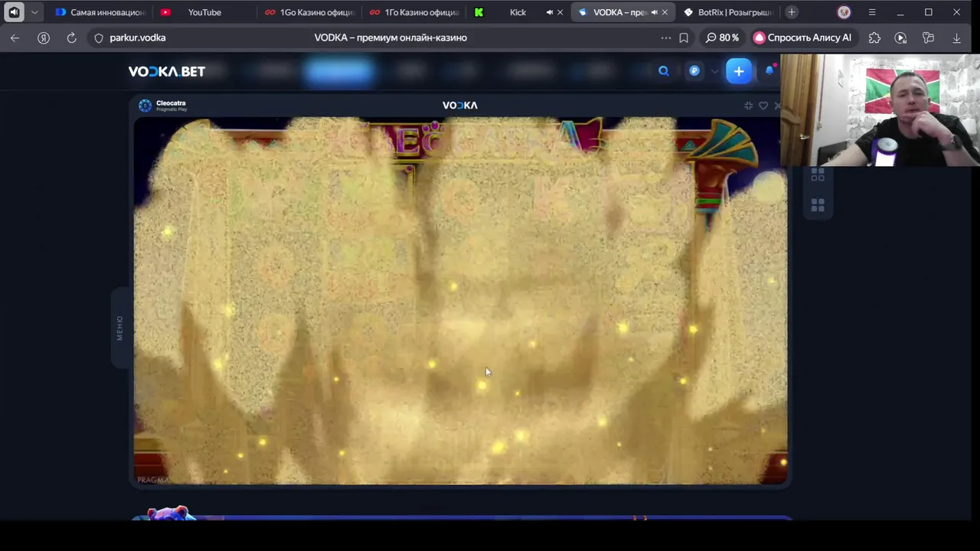Click the parkur.vodka address field
Screen dimensions: 980x551
click(x=138, y=37)
